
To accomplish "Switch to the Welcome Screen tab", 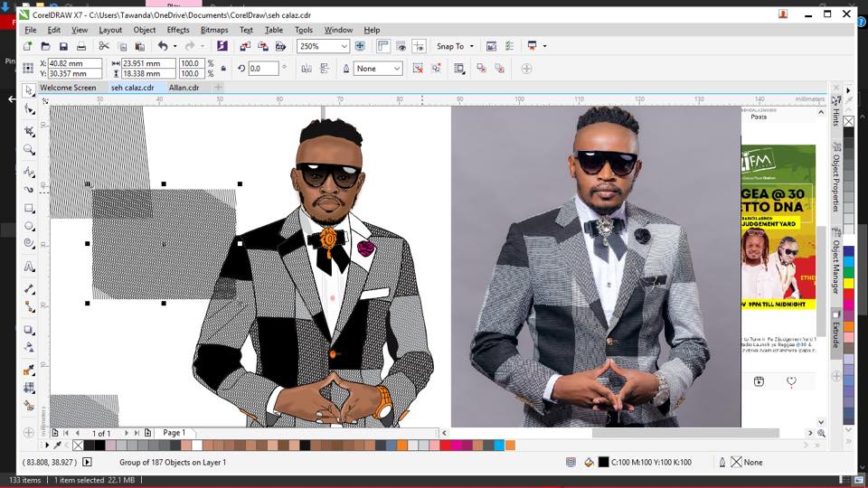I will coord(68,88).
